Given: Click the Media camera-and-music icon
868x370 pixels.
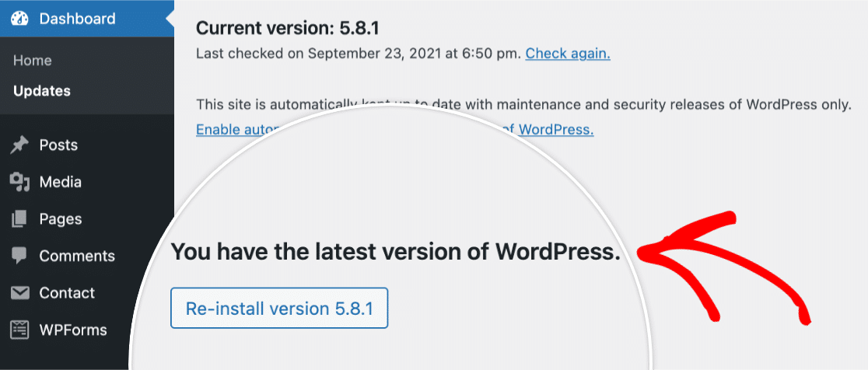Looking at the screenshot, I should click(20, 182).
